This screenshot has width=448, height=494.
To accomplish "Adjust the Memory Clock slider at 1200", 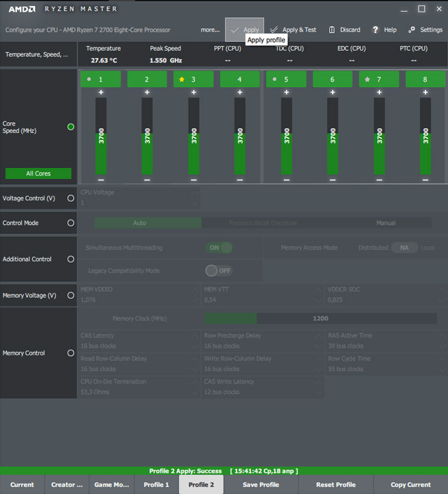I will pyautogui.click(x=320, y=318).
